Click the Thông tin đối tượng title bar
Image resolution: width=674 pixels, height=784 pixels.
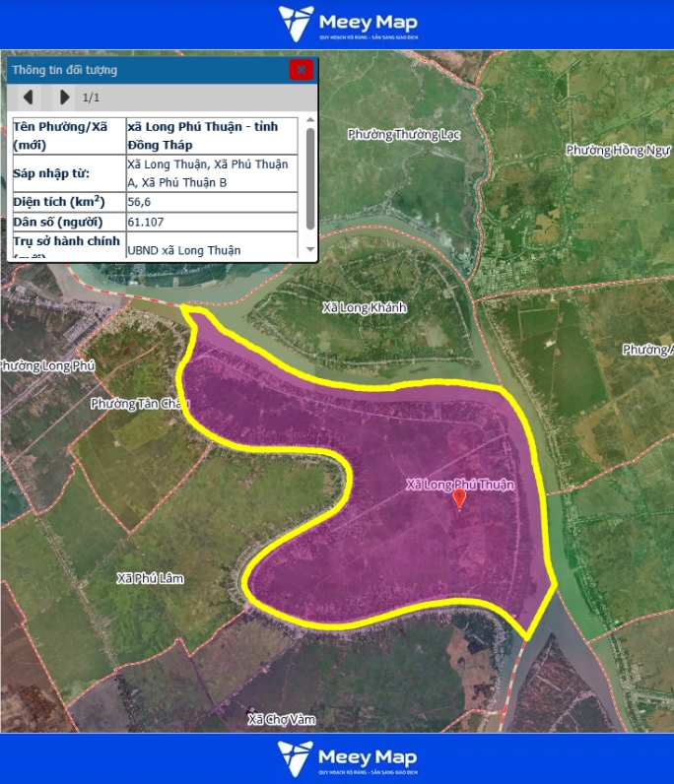[148, 70]
